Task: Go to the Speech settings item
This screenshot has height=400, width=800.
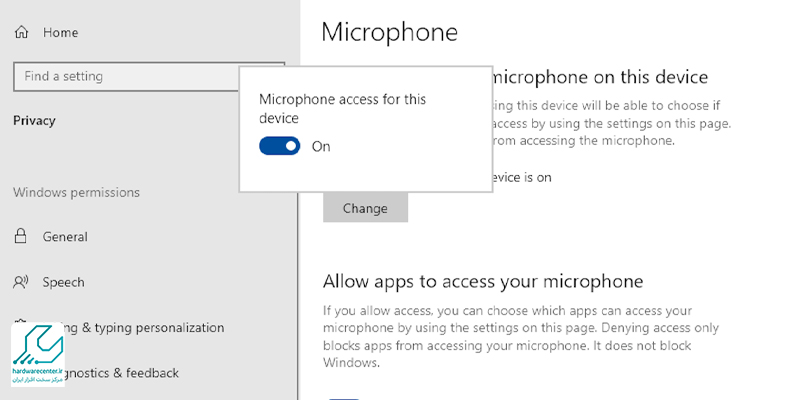Action: (63, 282)
